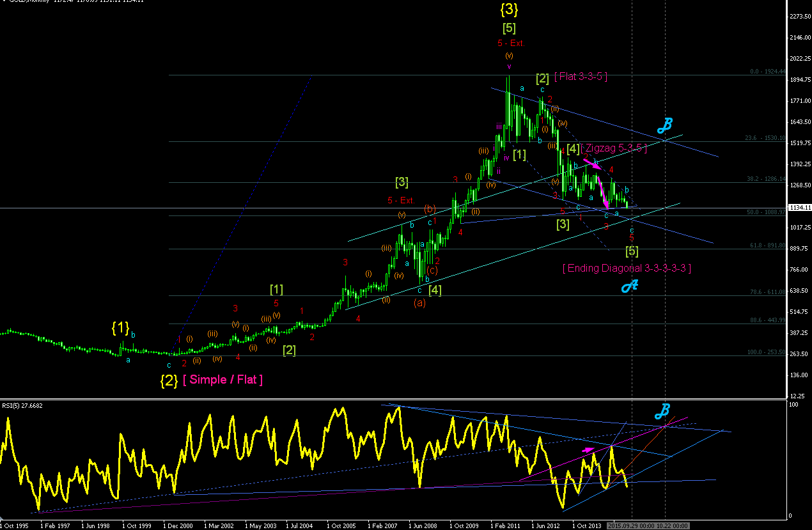Click 1392.25 on the price axis
This screenshot has height=530, width=812.
pos(800,164)
